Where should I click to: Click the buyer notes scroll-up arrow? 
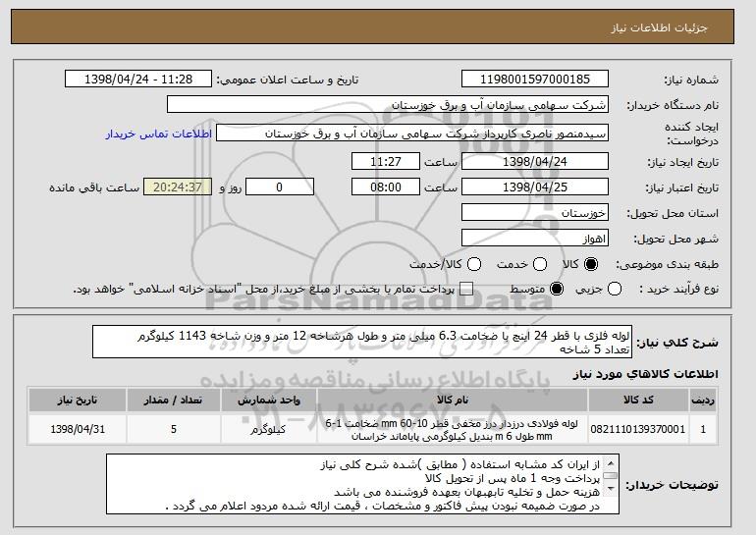[611, 463]
